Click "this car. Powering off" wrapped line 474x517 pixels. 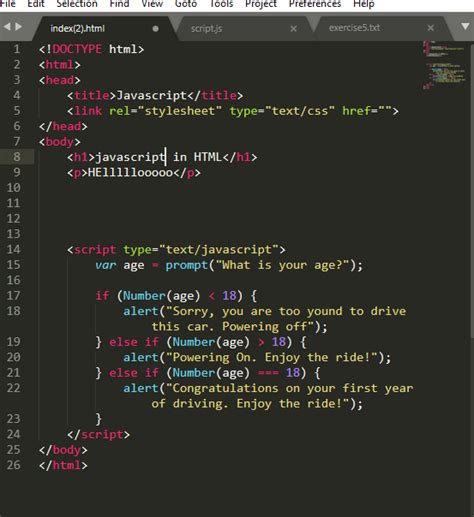pyautogui.click(x=233, y=327)
